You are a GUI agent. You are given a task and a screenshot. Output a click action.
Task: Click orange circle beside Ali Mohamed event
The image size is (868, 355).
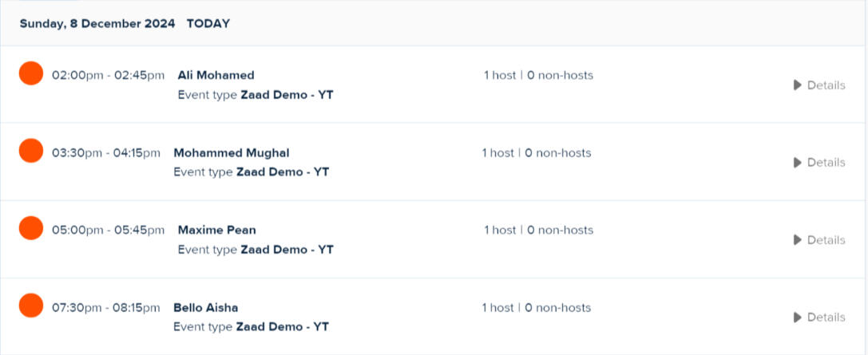point(31,73)
